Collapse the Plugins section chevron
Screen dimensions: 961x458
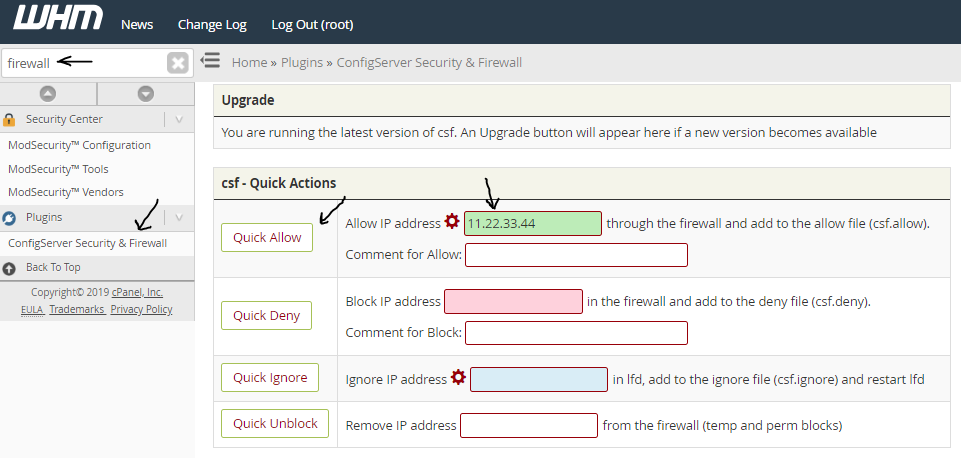(x=179, y=217)
